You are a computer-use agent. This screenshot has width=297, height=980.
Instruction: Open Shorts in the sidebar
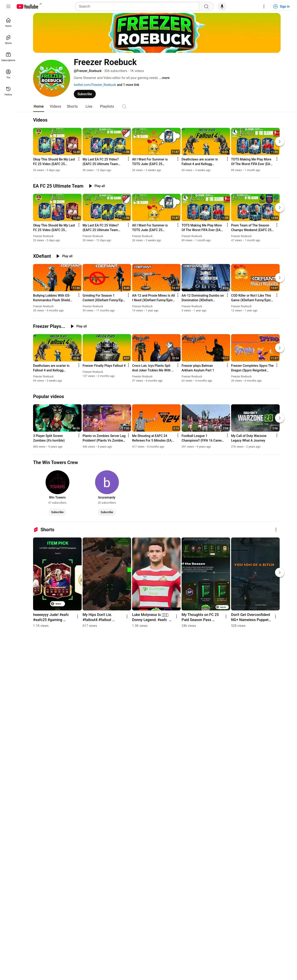click(x=8, y=40)
